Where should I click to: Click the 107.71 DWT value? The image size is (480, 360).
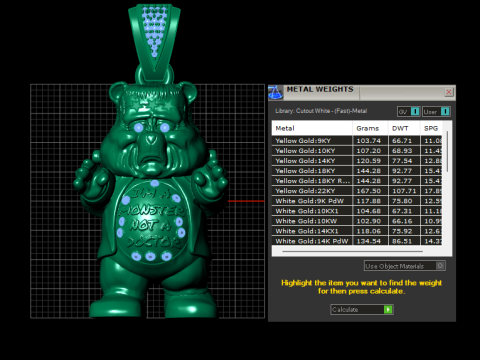(404, 191)
